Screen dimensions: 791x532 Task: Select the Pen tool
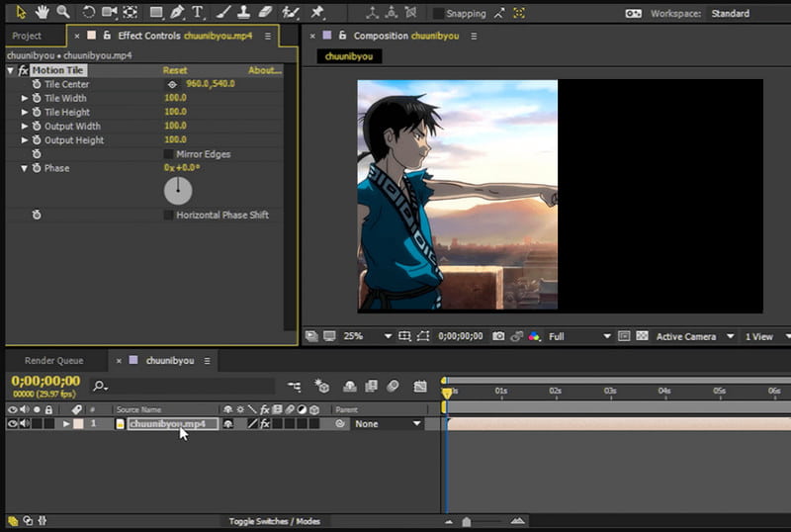[177, 12]
